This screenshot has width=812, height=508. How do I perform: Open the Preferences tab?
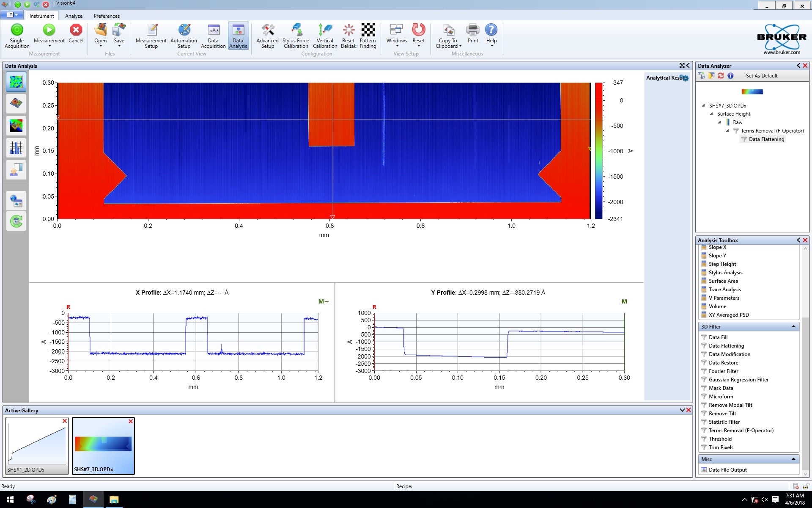[107, 16]
